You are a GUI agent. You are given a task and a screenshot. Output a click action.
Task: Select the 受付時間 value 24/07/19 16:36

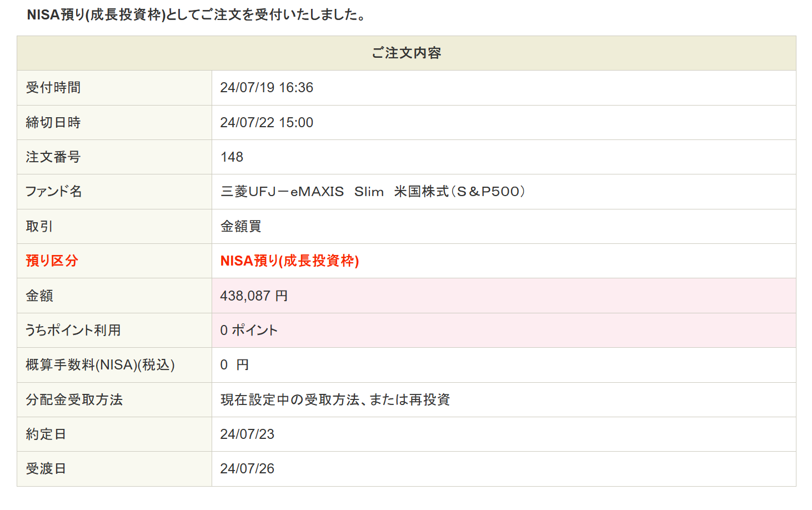tap(267, 88)
